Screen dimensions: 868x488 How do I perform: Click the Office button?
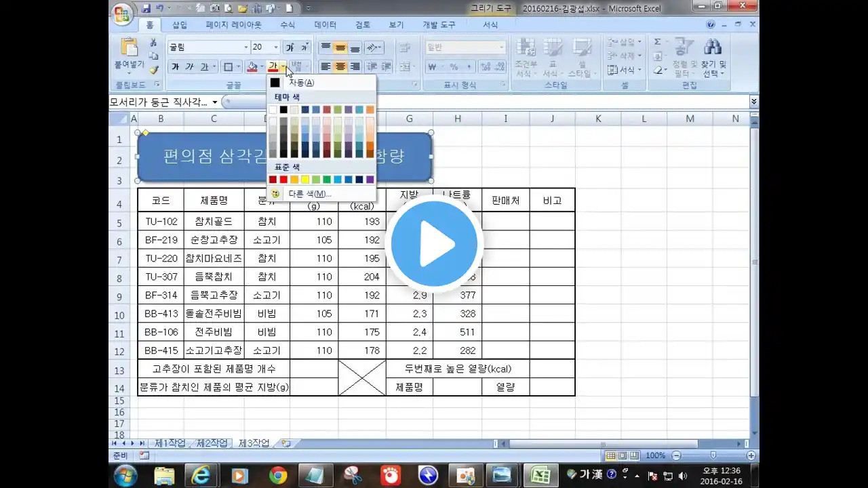point(122,13)
